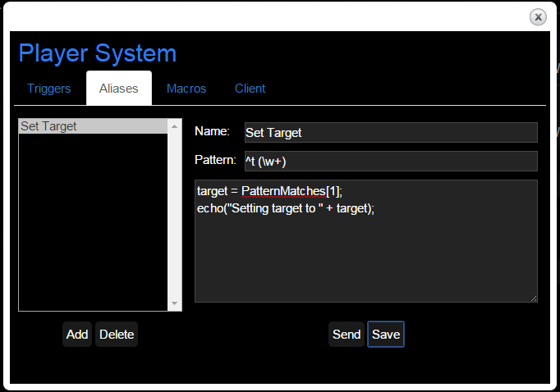The height and width of the screenshot is (392, 560).
Task: Click the Send button
Action: tap(347, 335)
